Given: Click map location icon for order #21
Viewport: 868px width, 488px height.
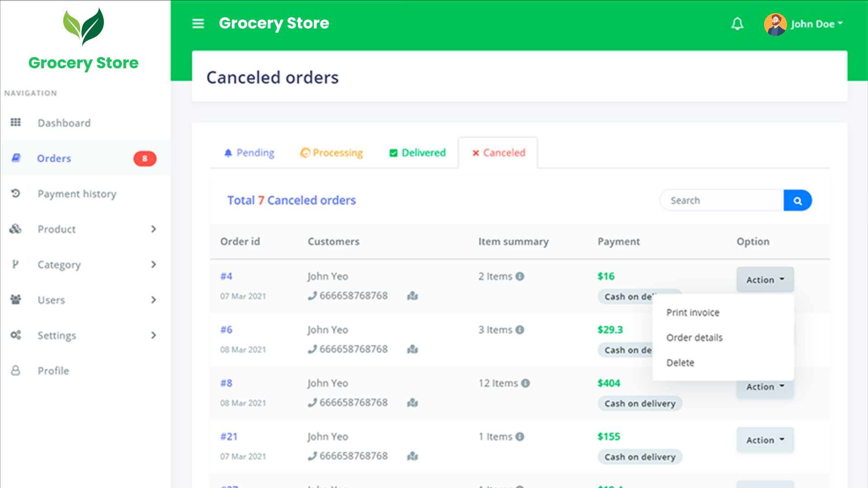Looking at the screenshot, I should 412,456.
